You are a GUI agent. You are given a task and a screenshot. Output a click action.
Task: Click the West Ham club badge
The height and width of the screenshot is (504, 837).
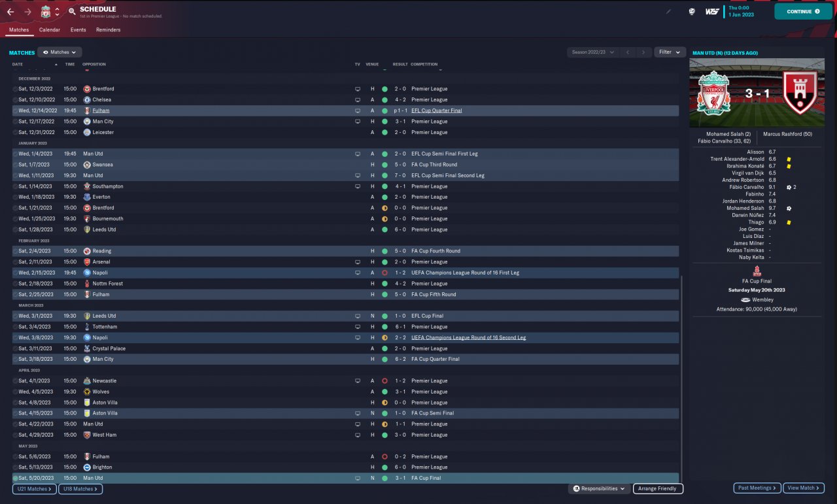[87, 435]
